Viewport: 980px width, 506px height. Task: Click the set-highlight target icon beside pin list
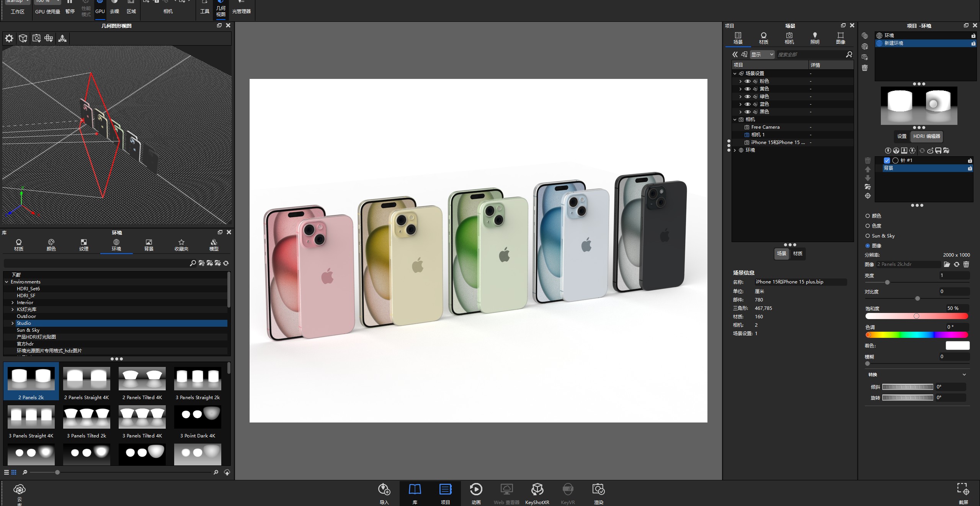click(868, 196)
